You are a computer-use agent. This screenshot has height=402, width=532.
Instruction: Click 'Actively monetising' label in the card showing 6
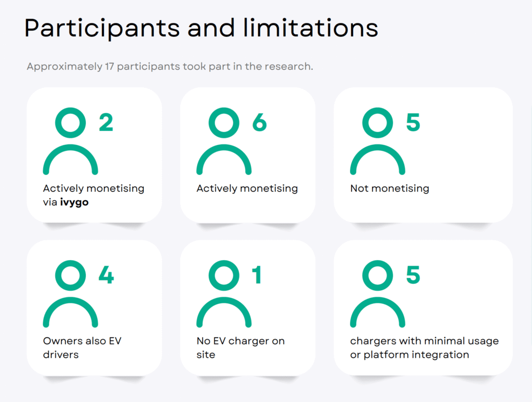247,188
